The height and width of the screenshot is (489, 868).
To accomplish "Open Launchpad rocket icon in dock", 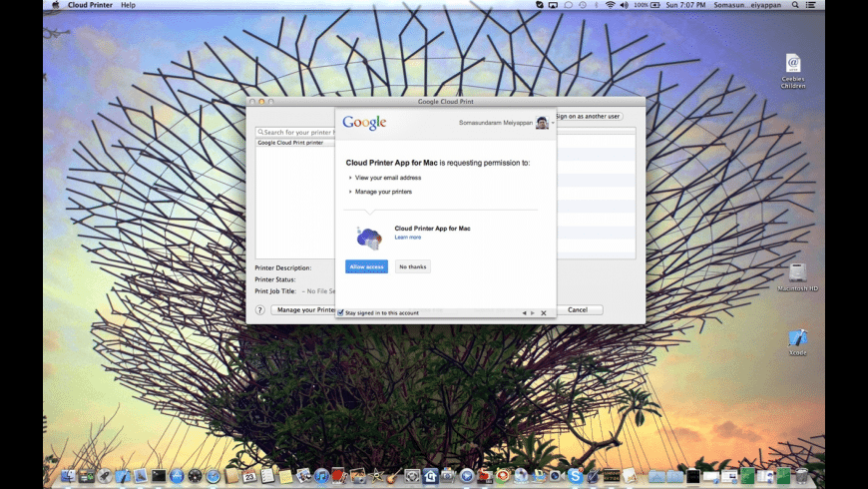I will tap(104, 475).
